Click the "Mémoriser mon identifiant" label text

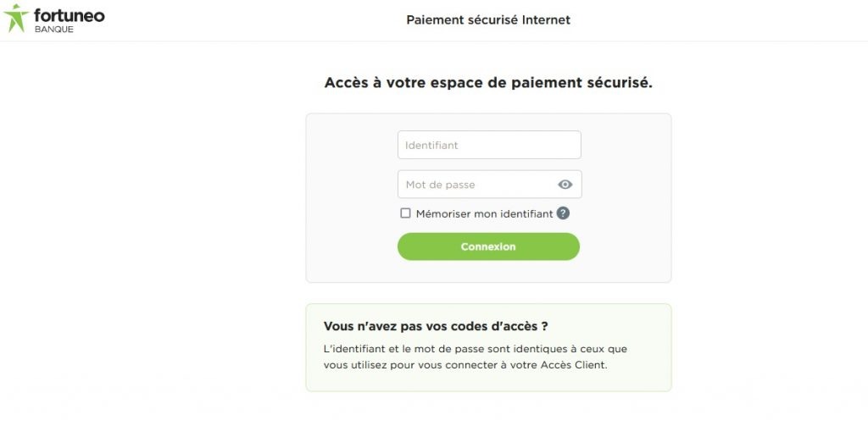[x=484, y=214]
